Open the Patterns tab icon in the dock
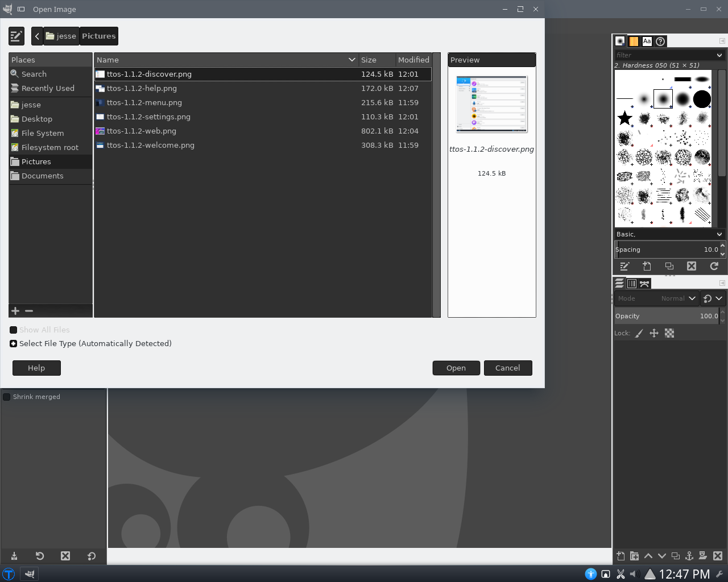 (634, 41)
